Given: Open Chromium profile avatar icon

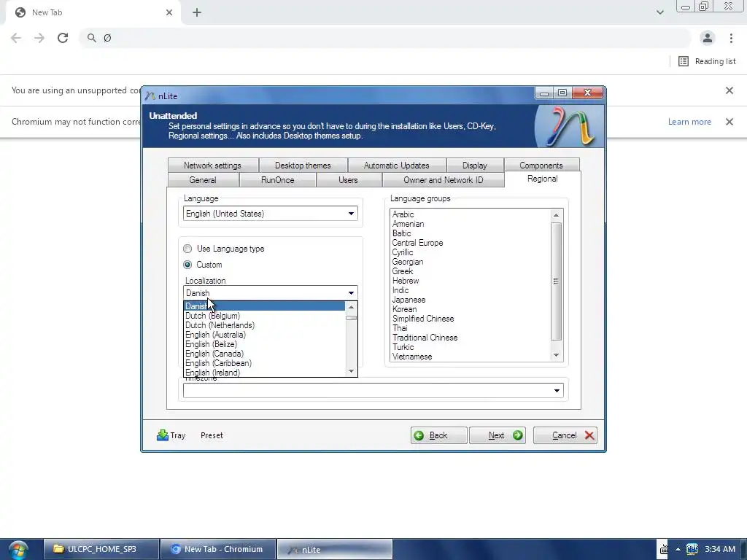Looking at the screenshot, I should point(708,38).
